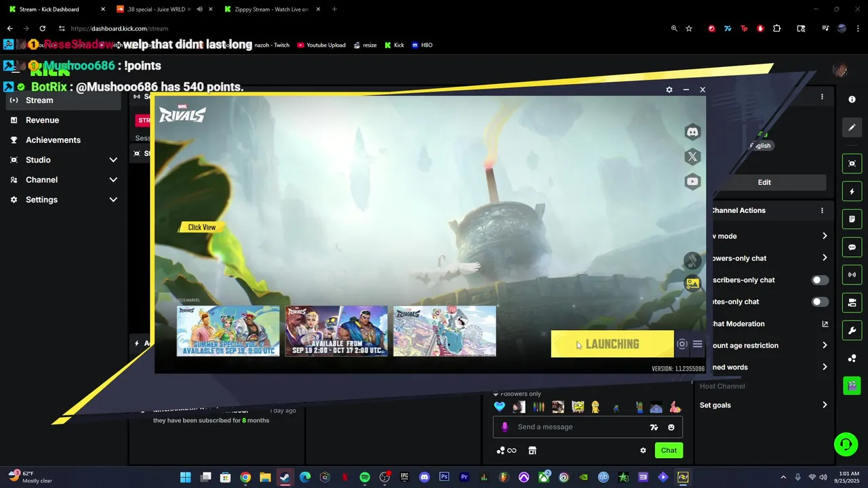
Task: Select the blue heart emote
Action: 500,407
